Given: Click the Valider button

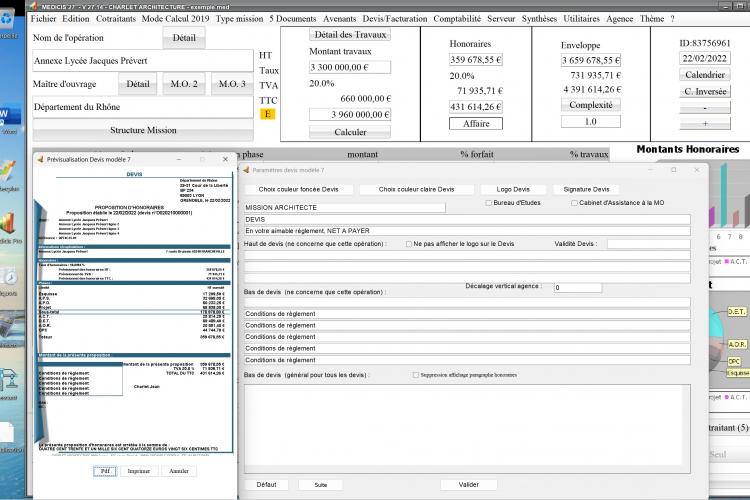Looking at the screenshot, I should (x=469, y=485).
